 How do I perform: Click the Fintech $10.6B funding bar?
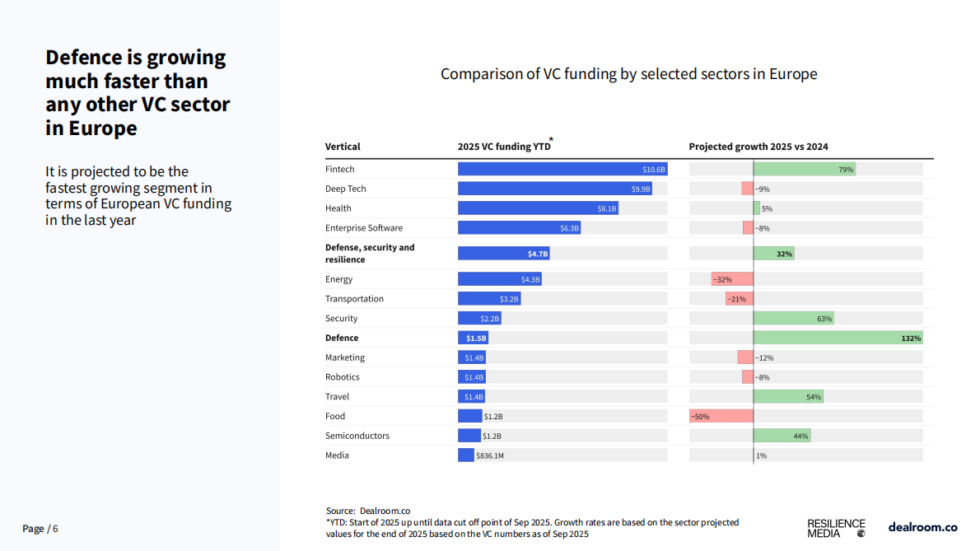point(562,169)
